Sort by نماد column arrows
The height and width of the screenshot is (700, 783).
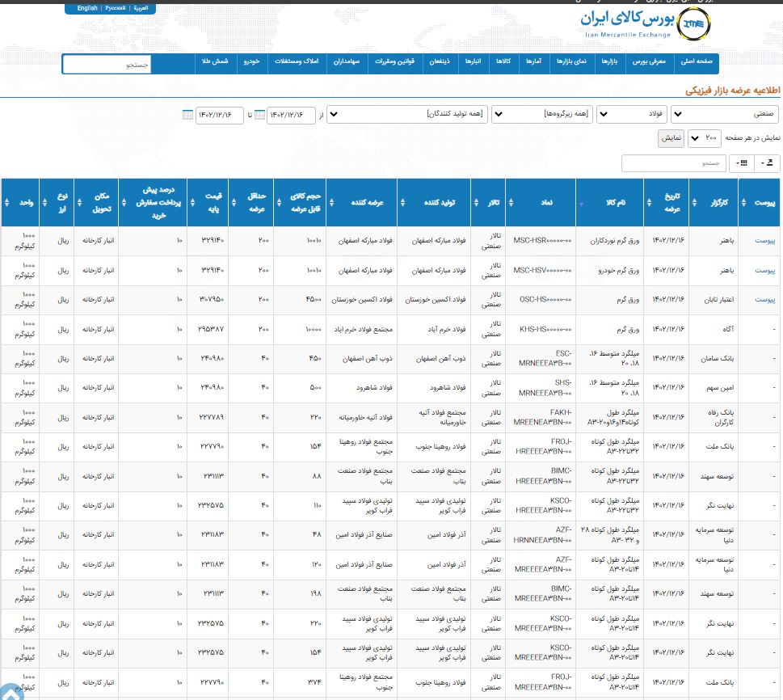coord(511,202)
